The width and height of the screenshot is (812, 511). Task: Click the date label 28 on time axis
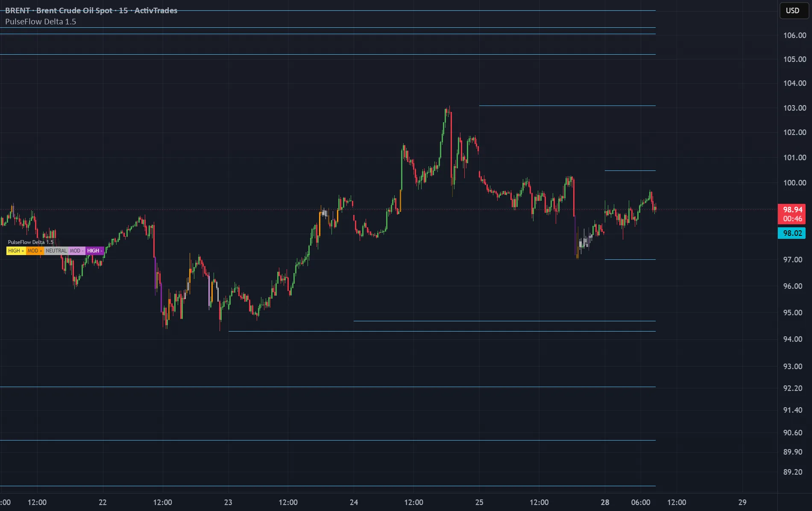(x=605, y=502)
